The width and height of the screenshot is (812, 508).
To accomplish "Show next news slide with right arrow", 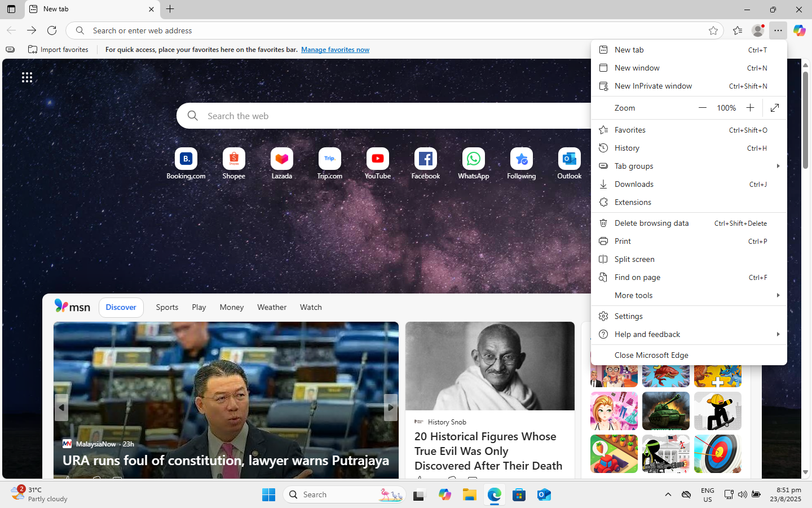I will (x=391, y=408).
